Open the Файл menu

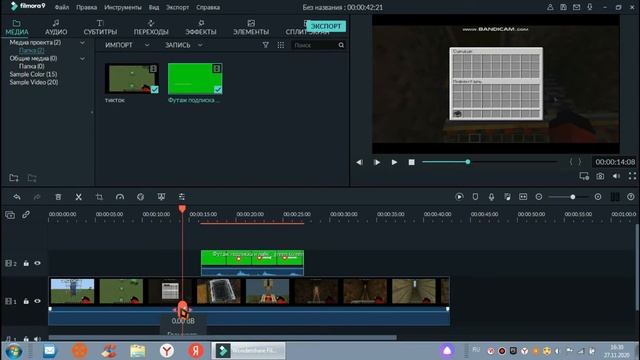coord(62,7)
